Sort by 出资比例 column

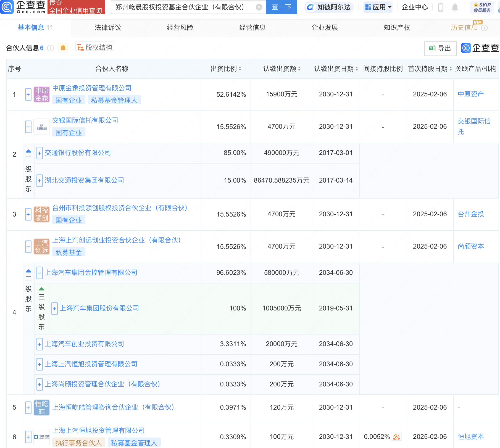(240, 69)
